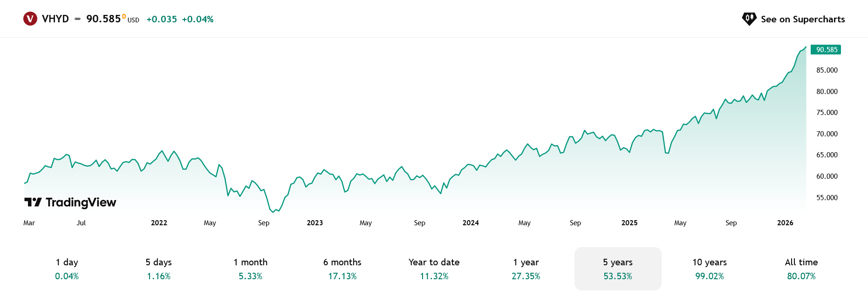Select the "5 days" range option
The width and height of the screenshot is (868, 296).
pos(159,269)
